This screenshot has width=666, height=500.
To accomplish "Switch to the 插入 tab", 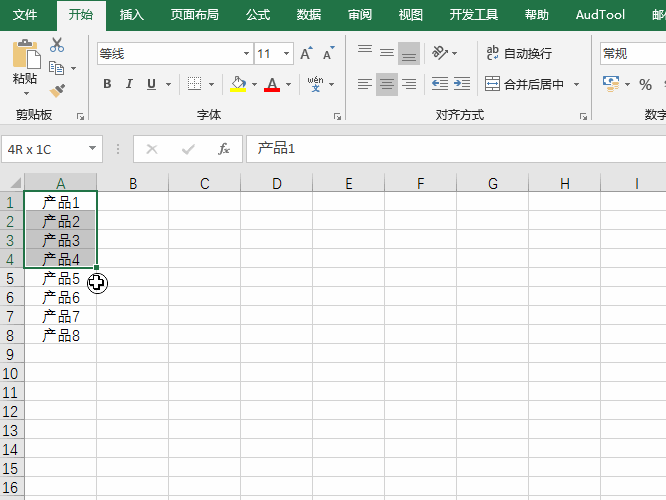I will [132, 15].
